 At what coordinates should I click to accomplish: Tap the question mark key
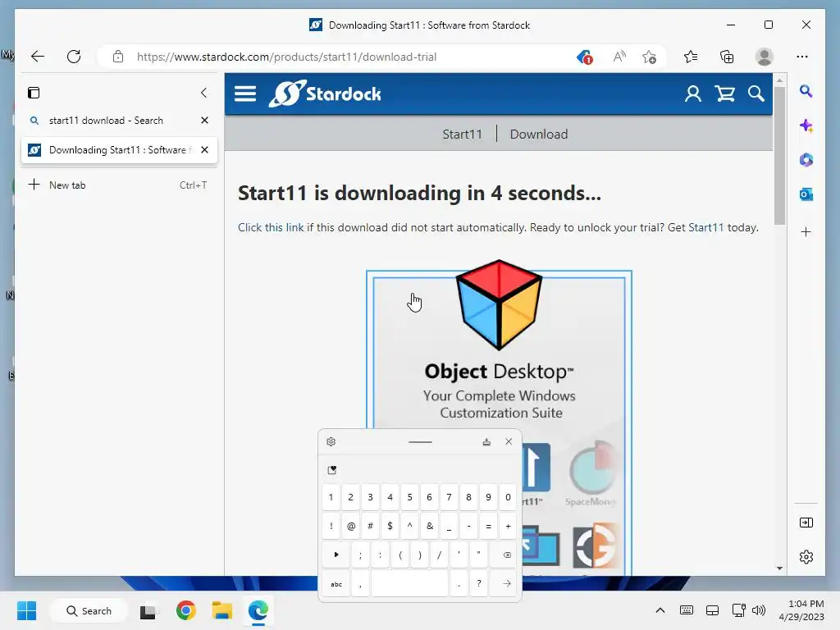click(479, 584)
